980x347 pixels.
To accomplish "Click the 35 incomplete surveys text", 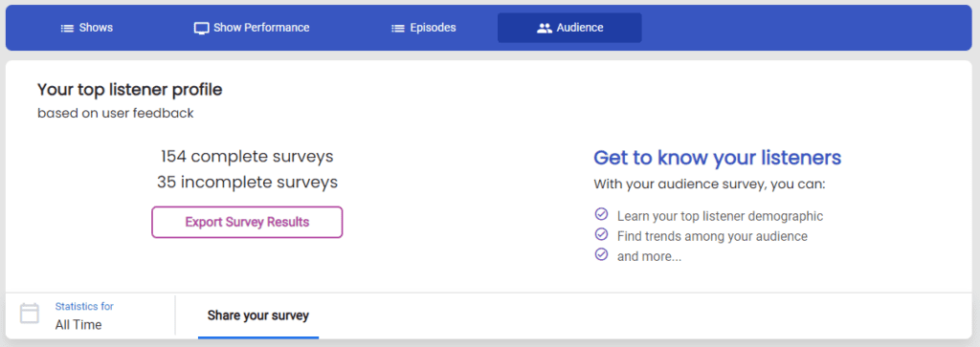I will (247, 183).
